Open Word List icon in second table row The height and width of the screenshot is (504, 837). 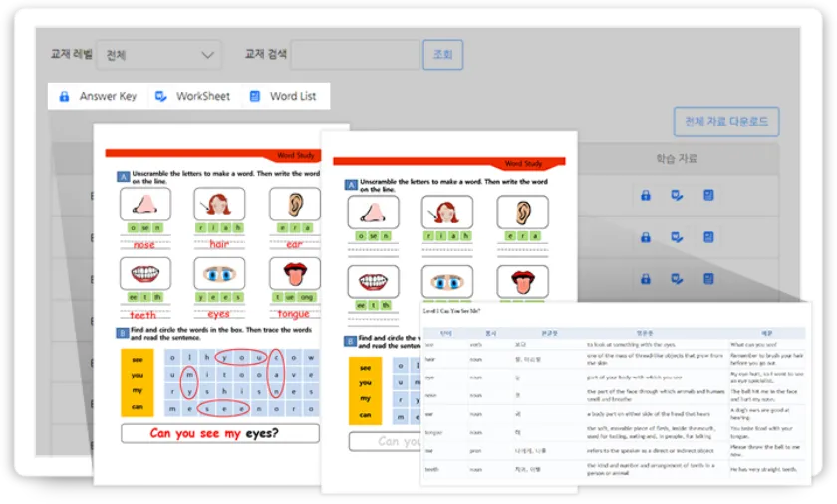[708, 237]
